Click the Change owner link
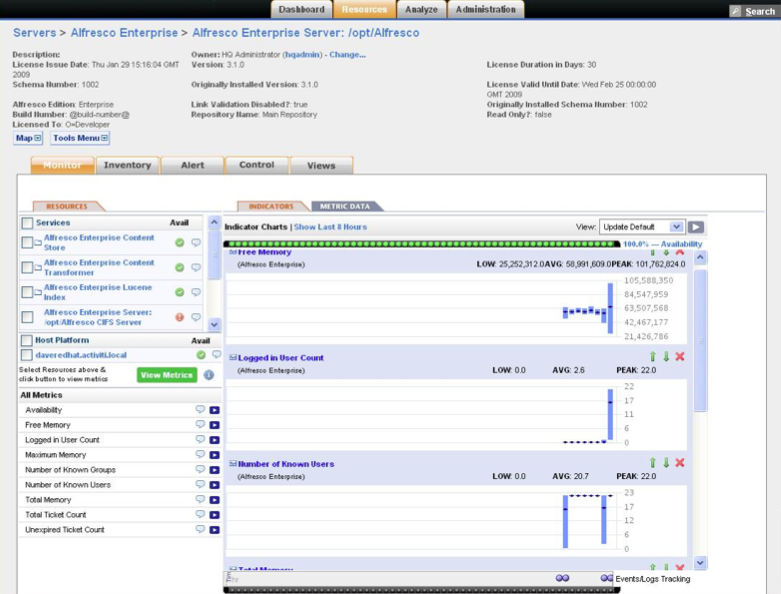This screenshot has height=594, width=781. [x=348, y=55]
